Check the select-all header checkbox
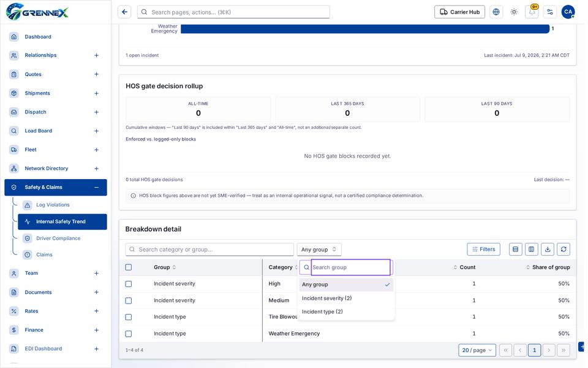The height and width of the screenshot is (368, 588). [x=129, y=267]
